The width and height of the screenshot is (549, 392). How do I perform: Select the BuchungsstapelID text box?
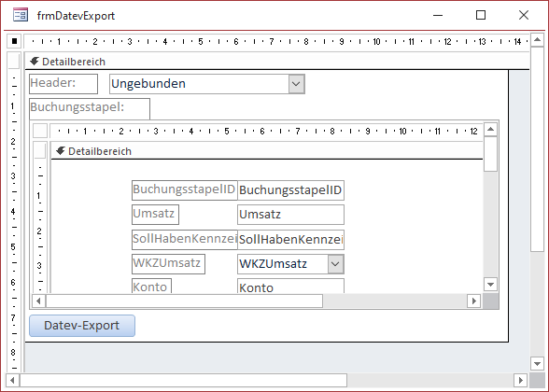tap(290, 190)
